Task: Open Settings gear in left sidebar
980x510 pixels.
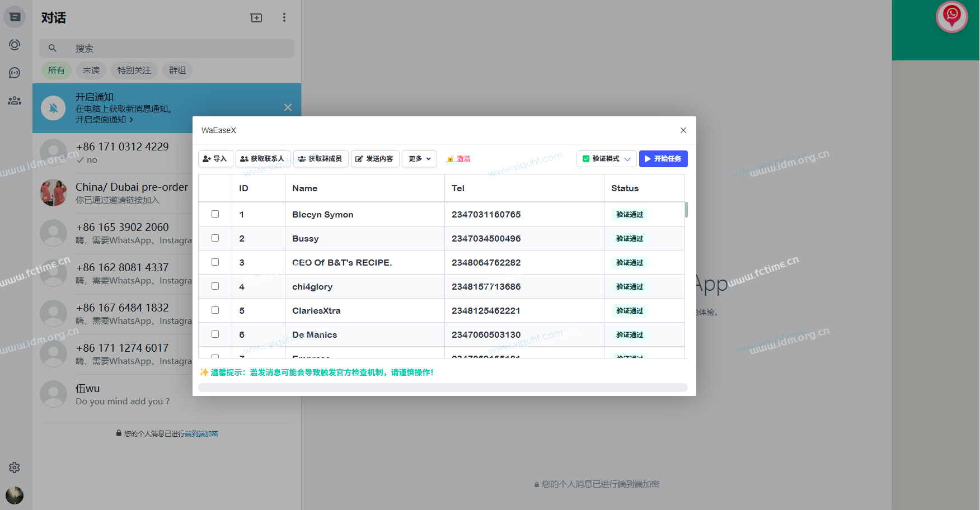Action: pyautogui.click(x=15, y=467)
